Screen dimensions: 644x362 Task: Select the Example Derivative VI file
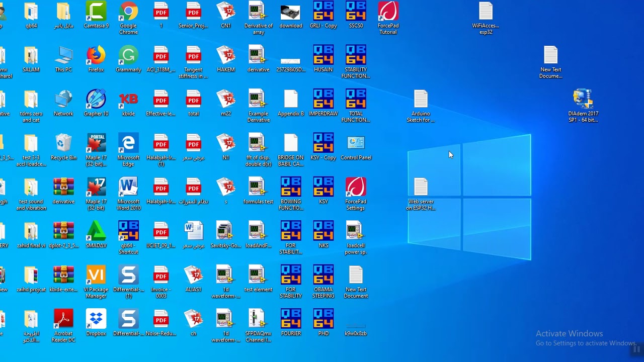[x=258, y=107]
